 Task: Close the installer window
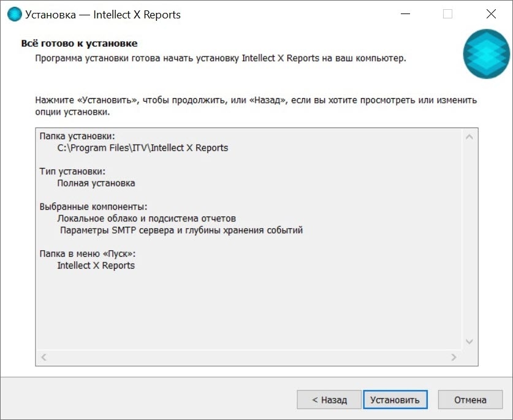(x=490, y=14)
